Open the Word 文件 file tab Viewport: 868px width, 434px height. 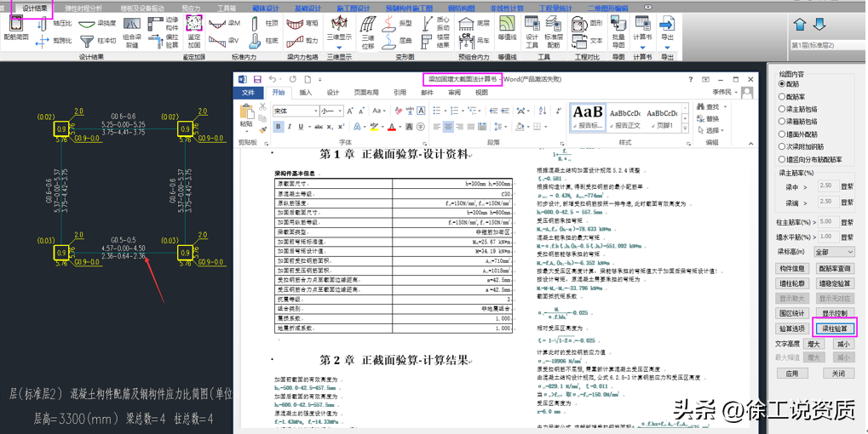click(249, 93)
